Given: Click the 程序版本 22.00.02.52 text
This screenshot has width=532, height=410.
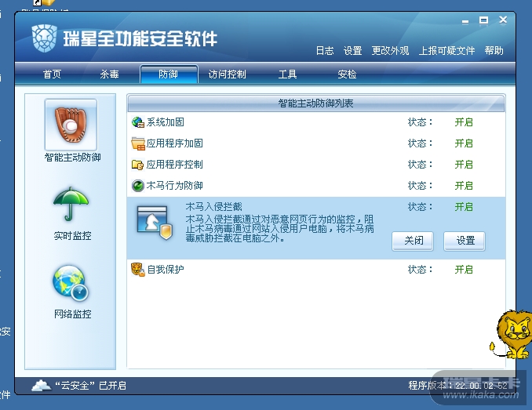Looking at the screenshot, I should [457, 386].
